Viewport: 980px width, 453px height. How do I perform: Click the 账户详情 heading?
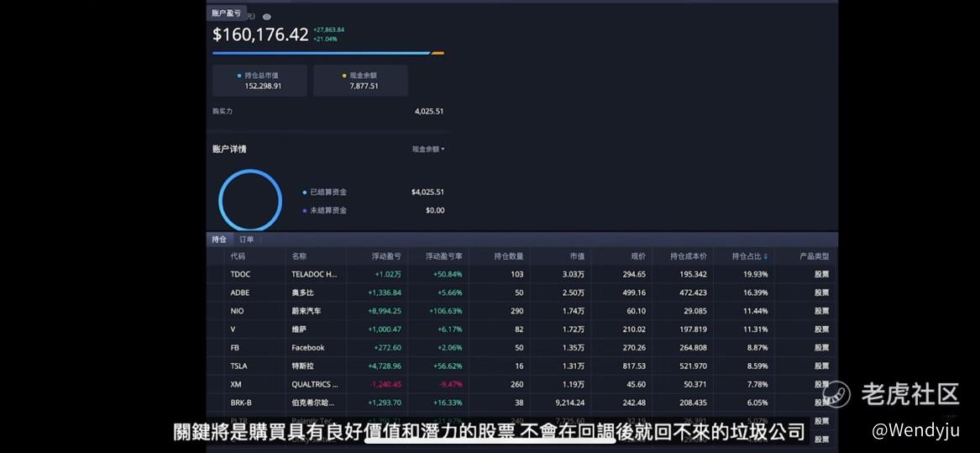point(229,149)
